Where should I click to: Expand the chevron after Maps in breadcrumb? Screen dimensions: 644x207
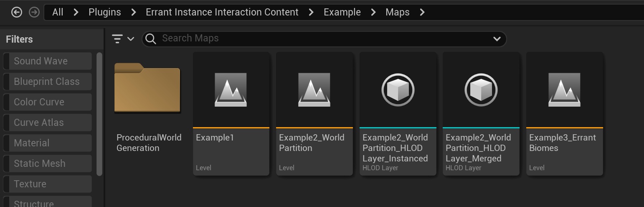[422, 12]
